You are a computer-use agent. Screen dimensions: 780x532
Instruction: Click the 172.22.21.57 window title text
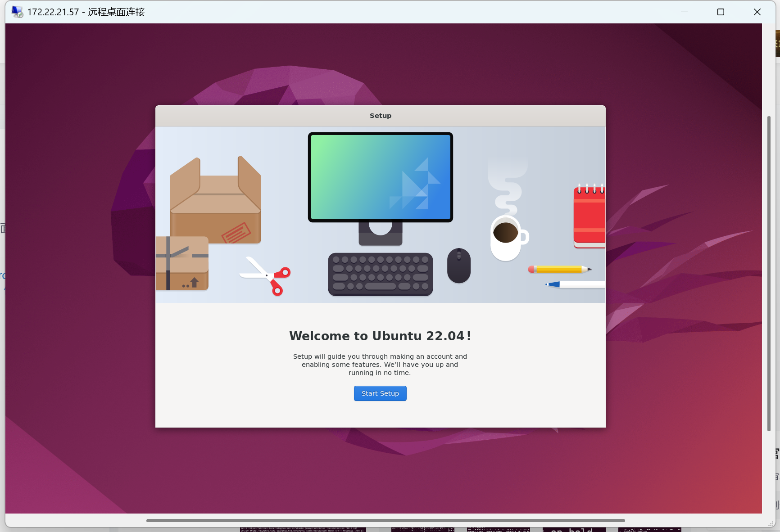[x=86, y=12]
